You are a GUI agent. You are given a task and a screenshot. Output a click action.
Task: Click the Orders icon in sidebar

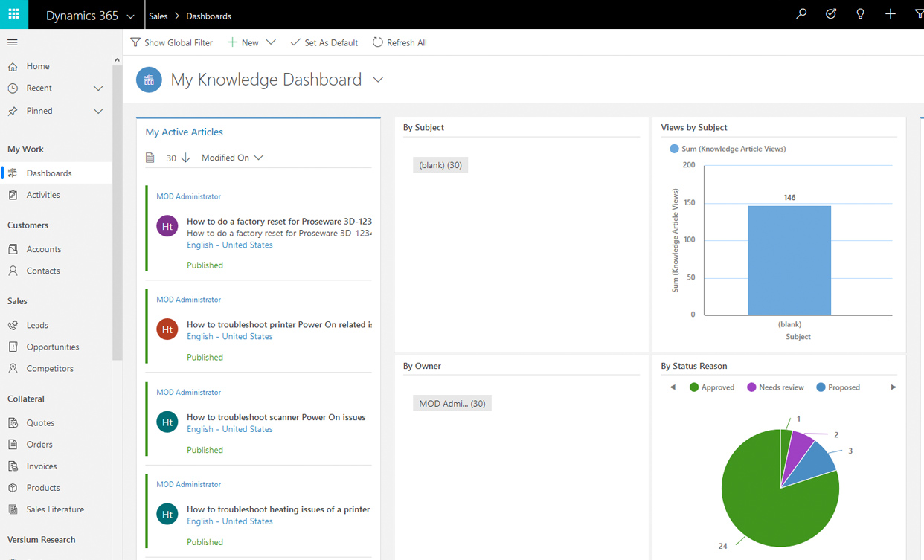(13, 444)
